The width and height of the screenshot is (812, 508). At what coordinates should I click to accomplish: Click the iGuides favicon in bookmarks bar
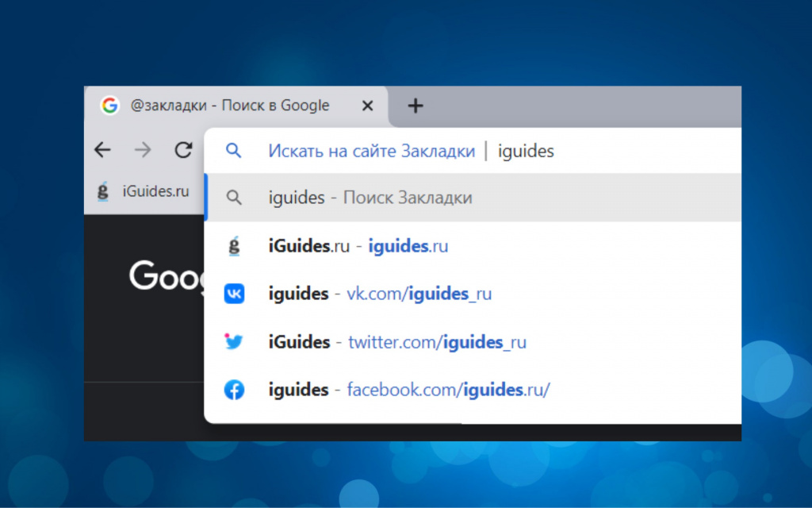pos(103,191)
